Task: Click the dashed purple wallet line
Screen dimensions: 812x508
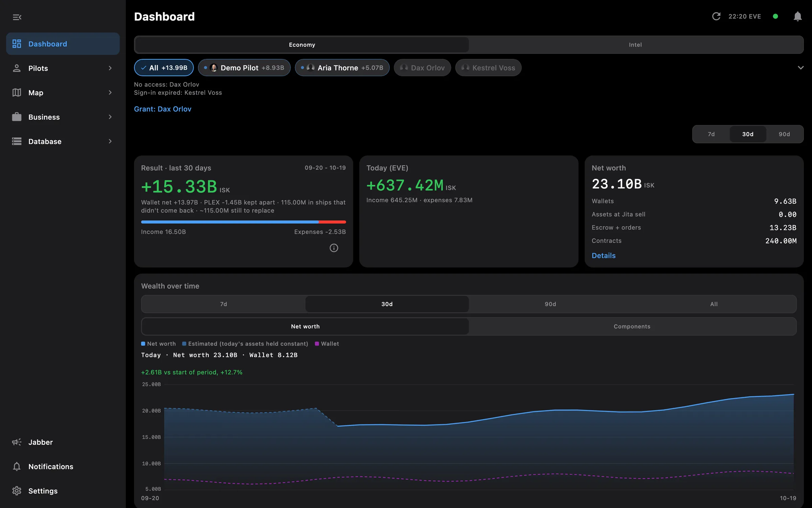Action: click(x=479, y=477)
